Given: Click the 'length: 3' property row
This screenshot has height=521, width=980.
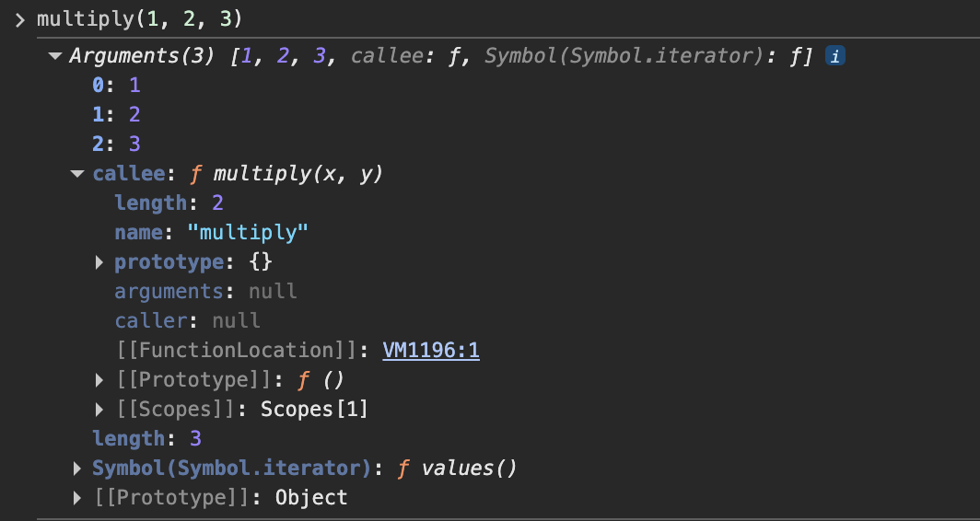Looking at the screenshot, I should click(146, 438).
